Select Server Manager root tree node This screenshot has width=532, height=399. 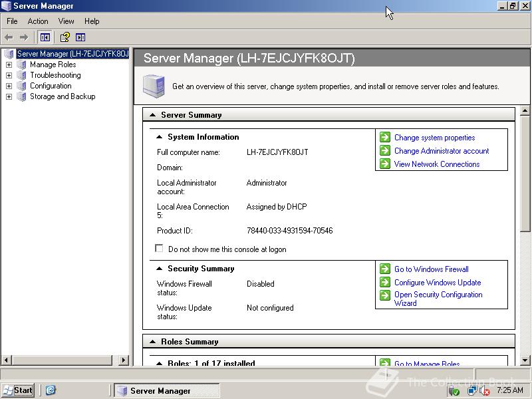click(72, 54)
